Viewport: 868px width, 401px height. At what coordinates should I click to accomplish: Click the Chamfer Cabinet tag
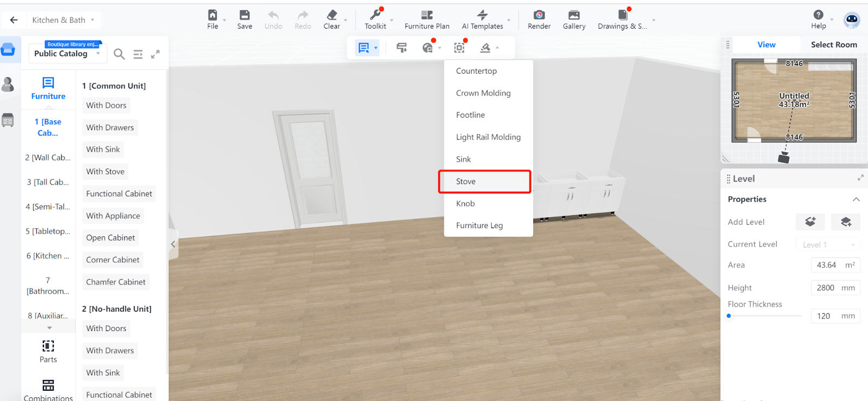pos(116,282)
